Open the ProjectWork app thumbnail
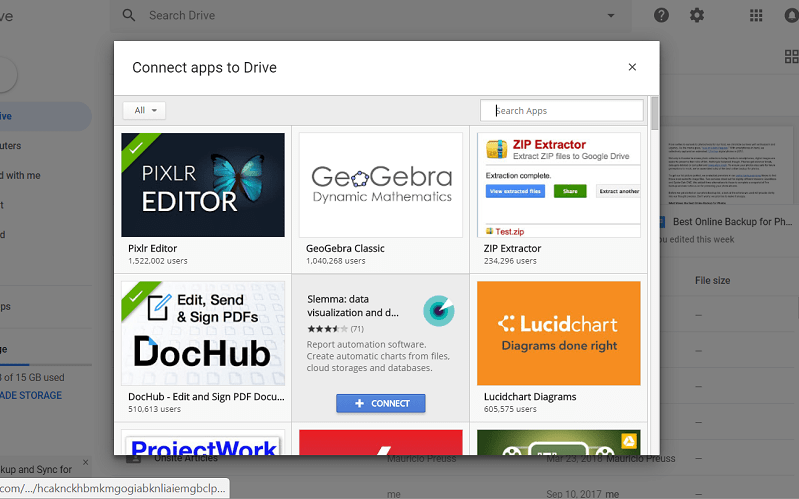 (203, 442)
